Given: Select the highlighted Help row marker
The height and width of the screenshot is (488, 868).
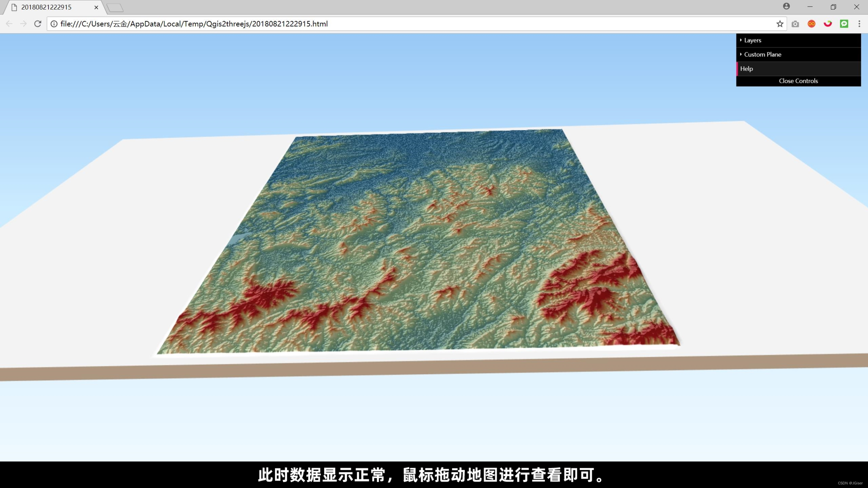Looking at the screenshot, I should pos(737,68).
